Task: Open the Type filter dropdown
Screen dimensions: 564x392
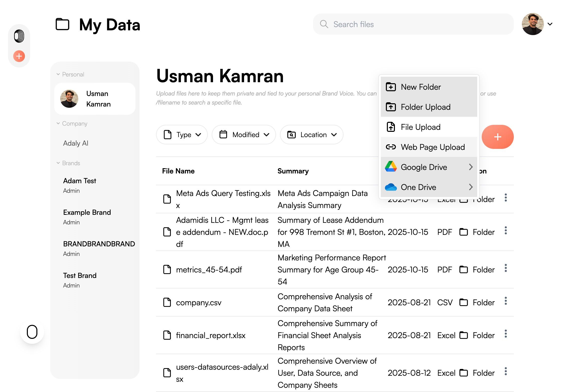Action: pyautogui.click(x=182, y=135)
